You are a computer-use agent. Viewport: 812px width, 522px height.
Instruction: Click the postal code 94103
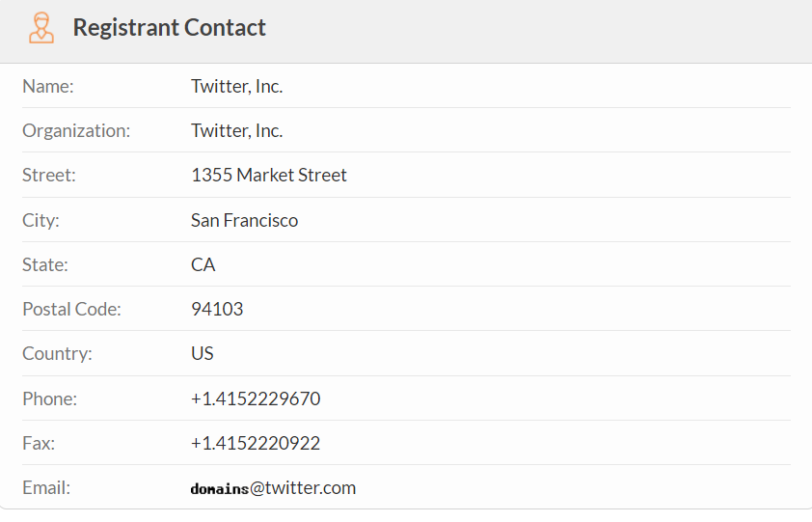(217, 310)
